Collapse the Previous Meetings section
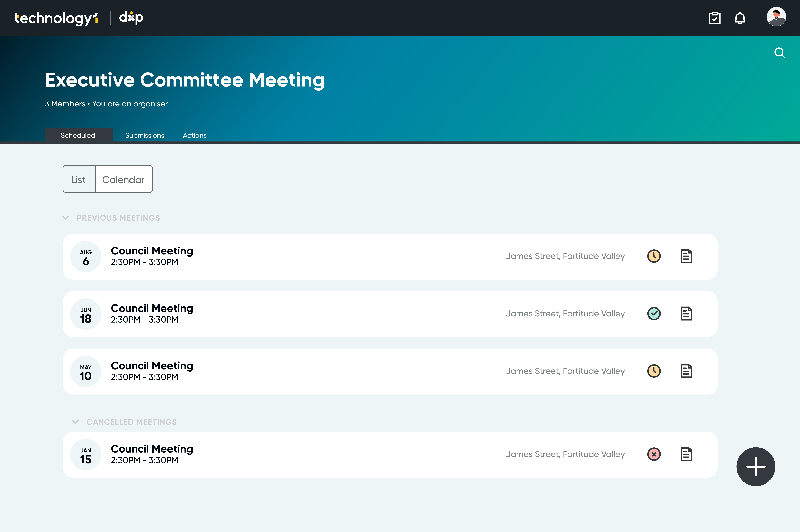This screenshot has height=532, width=800. [x=65, y=218]
